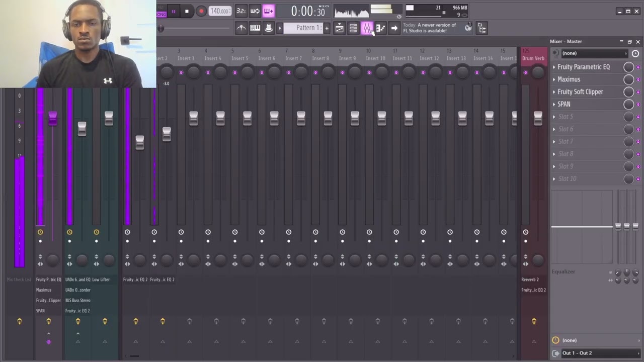Disable the Fruity Parametric EQ slot LED
Image resolution: width=644 pixels, height=362 pixels.
pyautogui.click(x=638, y=67)
